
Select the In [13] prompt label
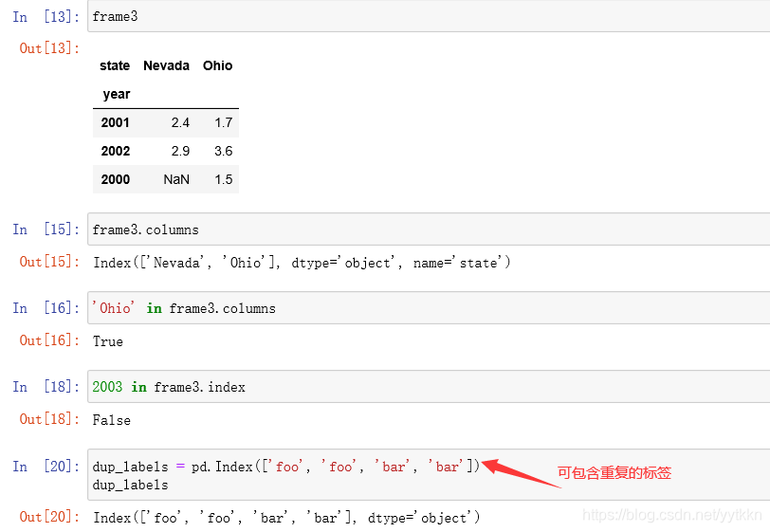(46, 17)
